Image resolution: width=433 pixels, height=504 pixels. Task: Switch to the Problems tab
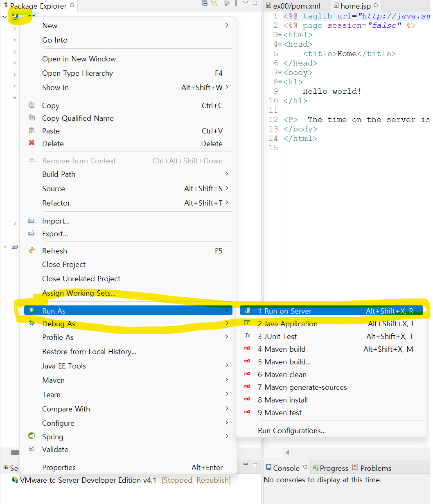pyautogui.click(x=372, y=468)
